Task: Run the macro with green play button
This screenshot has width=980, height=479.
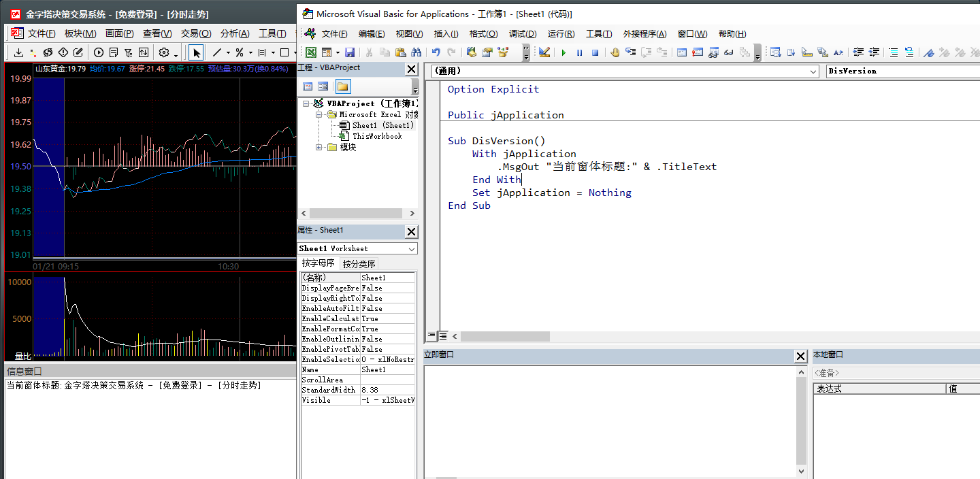Action: pos(563,52)
